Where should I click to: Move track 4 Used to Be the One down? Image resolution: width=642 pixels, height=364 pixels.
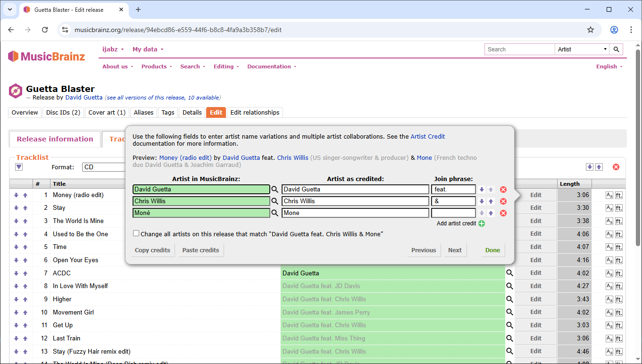[x=17, y=234]
